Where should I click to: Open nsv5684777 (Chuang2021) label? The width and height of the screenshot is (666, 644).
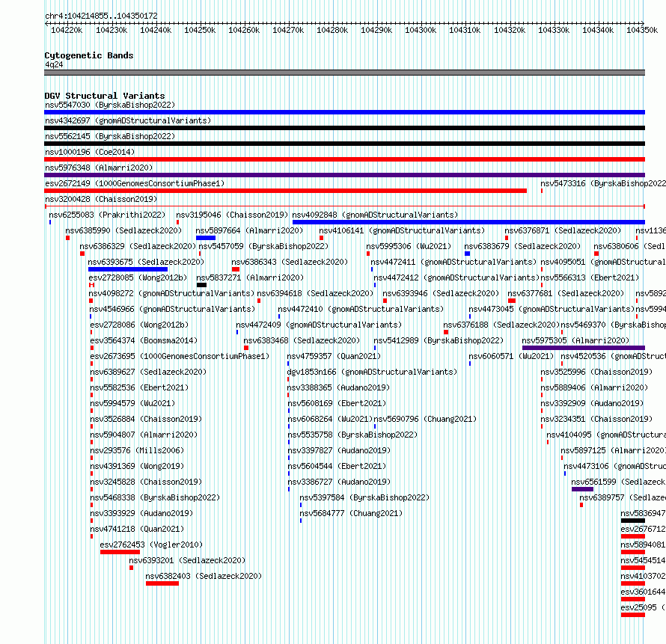[351, 513]
